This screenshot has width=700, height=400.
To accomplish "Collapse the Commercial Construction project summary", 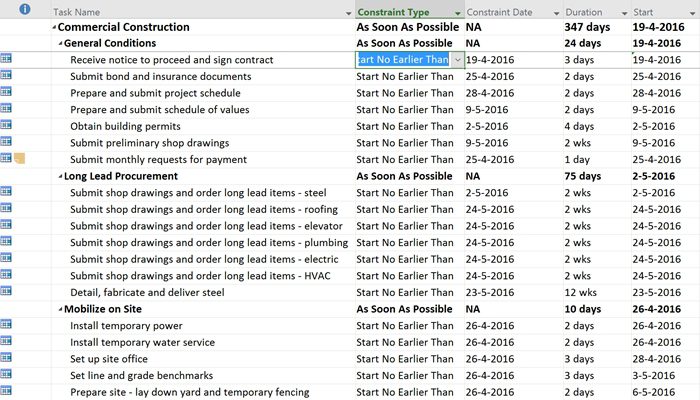I will [54, 28].
